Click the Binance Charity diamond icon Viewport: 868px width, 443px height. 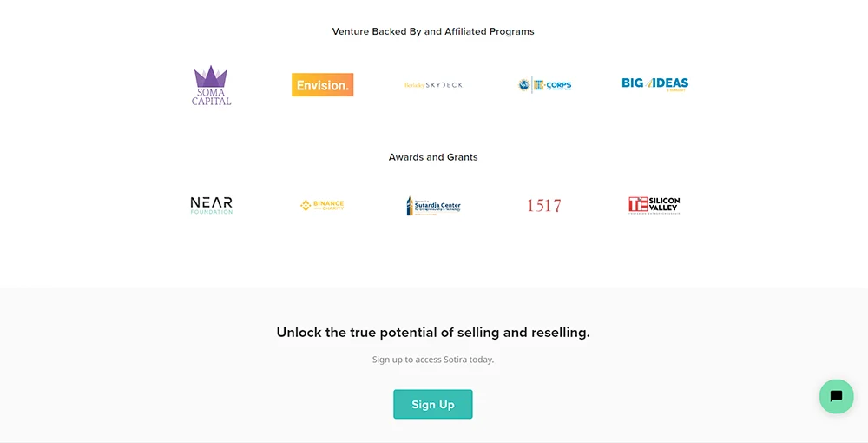point(306,206)
